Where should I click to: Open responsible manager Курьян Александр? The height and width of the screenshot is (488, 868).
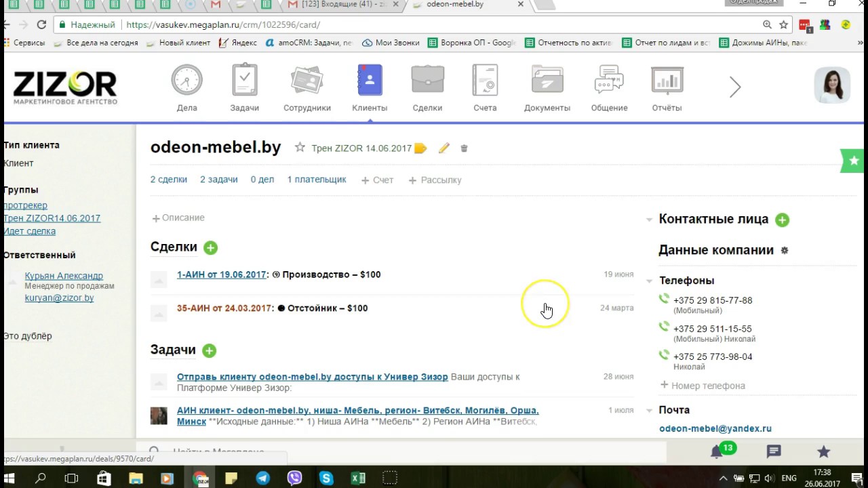pos(64,276)
